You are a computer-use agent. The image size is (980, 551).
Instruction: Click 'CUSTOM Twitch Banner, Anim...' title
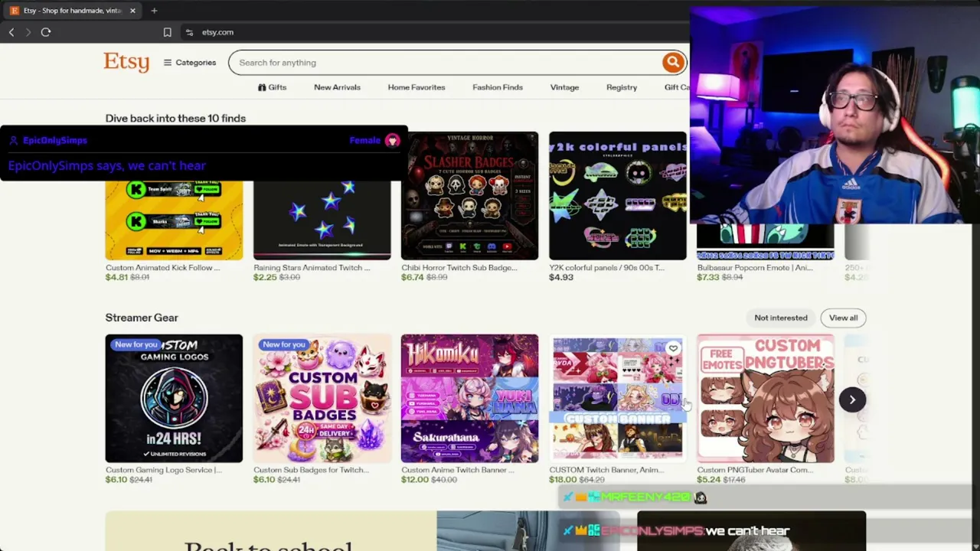606,470
